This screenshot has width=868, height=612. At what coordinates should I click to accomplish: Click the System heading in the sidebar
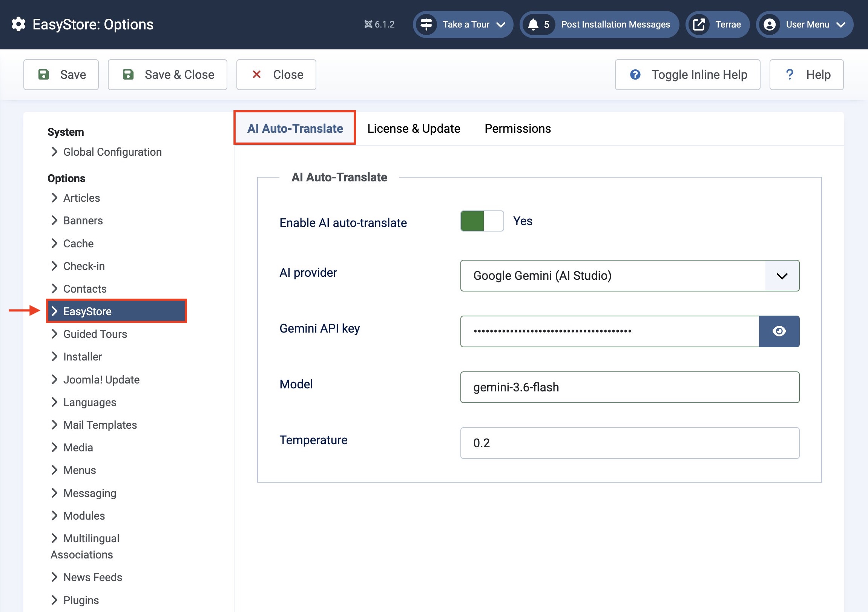tap(66, 132)
